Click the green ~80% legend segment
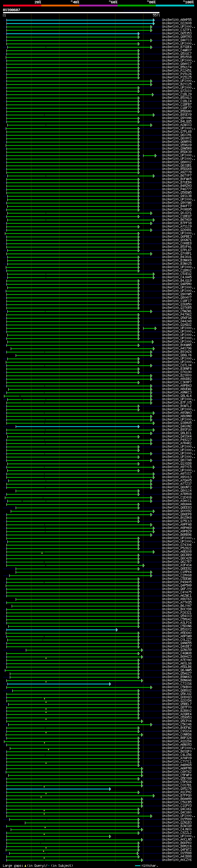 pos(137,6)
